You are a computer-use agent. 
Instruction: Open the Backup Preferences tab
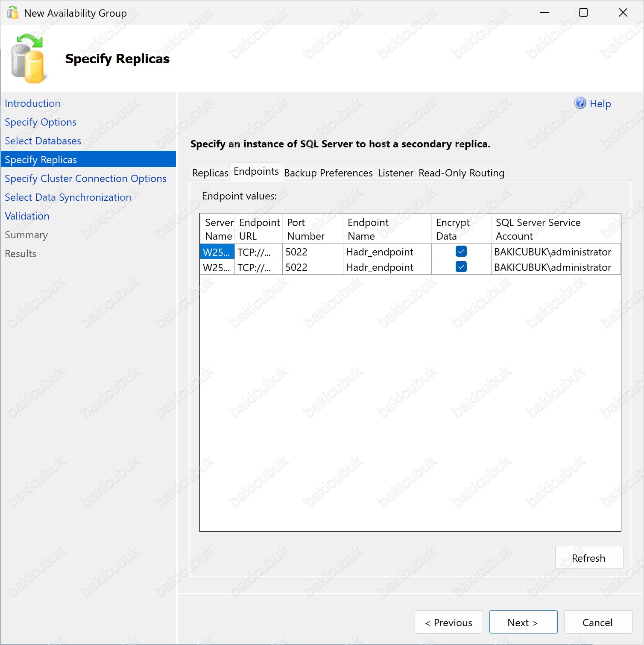(x=328, y=173)
